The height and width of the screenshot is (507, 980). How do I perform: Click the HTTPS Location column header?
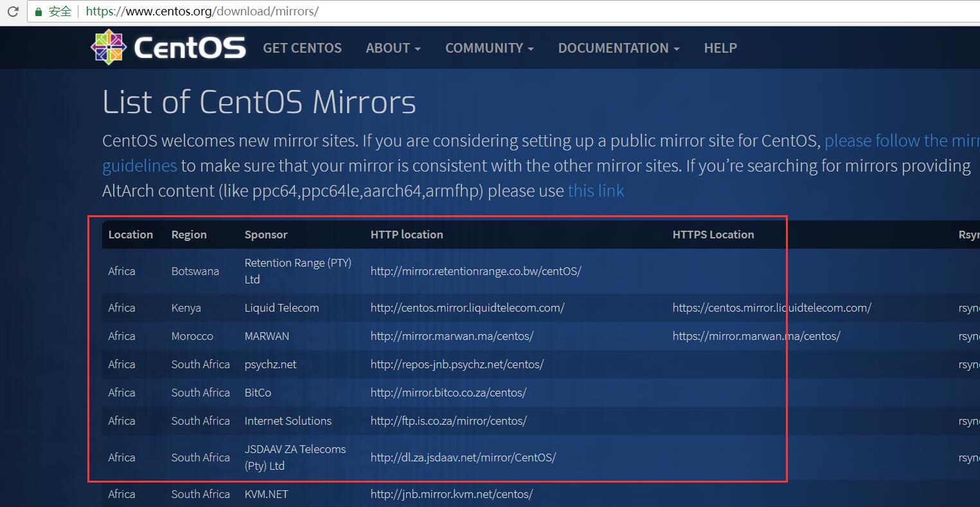point(713,235)
